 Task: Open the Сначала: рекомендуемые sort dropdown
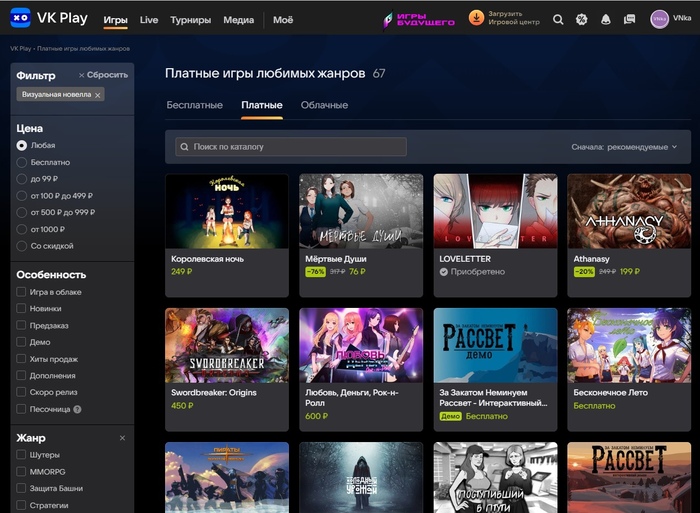point(624,147)
